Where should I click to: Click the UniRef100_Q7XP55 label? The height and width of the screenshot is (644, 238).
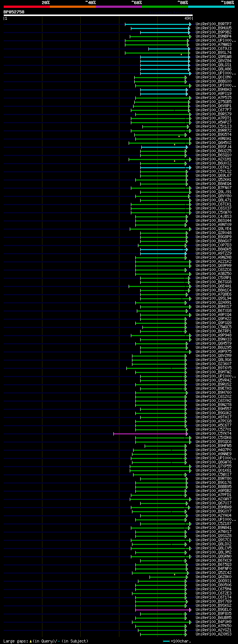pyautogui.click(x=213, y=466)
